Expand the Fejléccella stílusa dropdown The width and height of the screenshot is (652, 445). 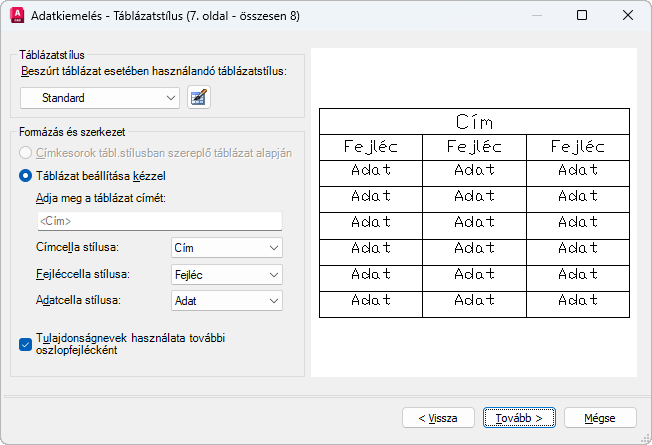(x=225, y=273)
